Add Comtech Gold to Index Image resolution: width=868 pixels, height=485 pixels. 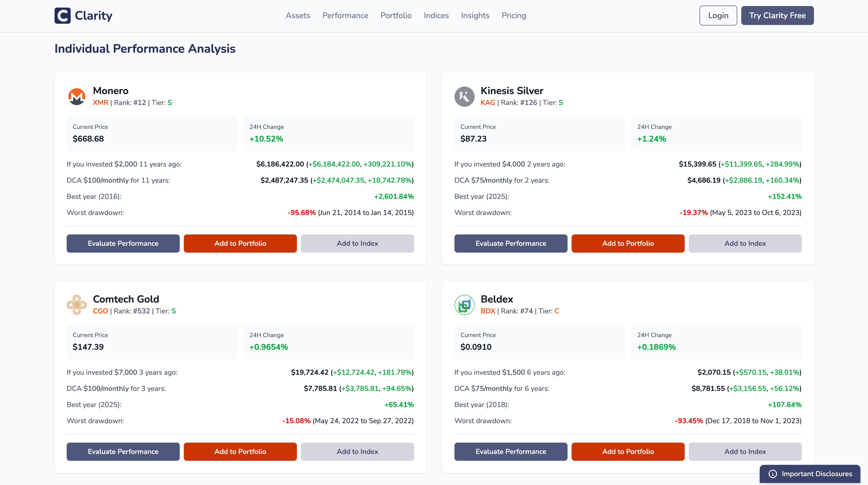pyautogui.click(x=357, y=451)
